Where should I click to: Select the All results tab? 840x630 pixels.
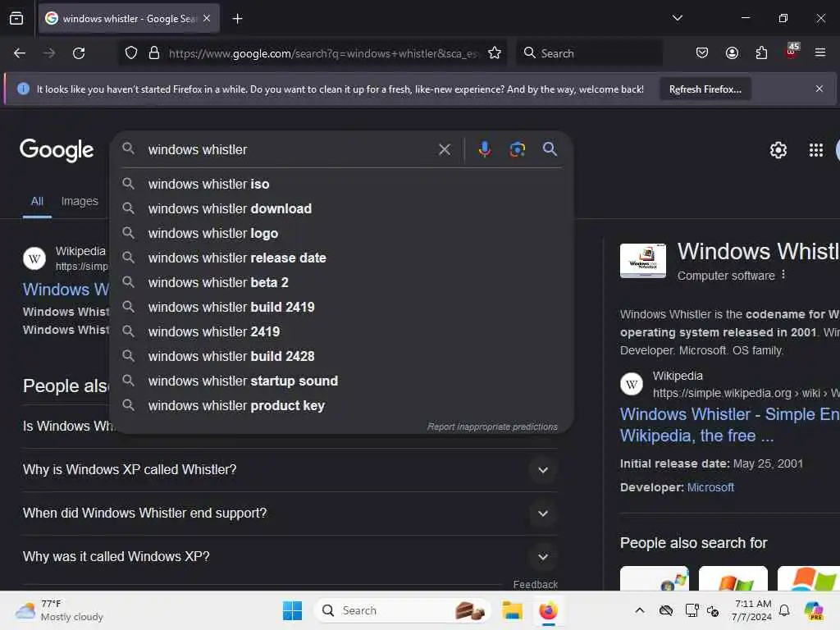pos(37,202)
